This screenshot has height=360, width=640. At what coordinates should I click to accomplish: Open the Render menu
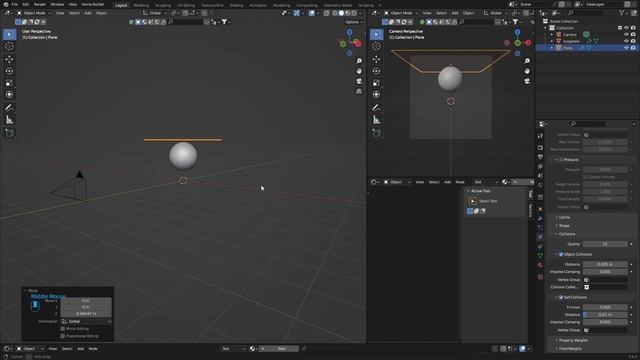[x=40, y=4]
